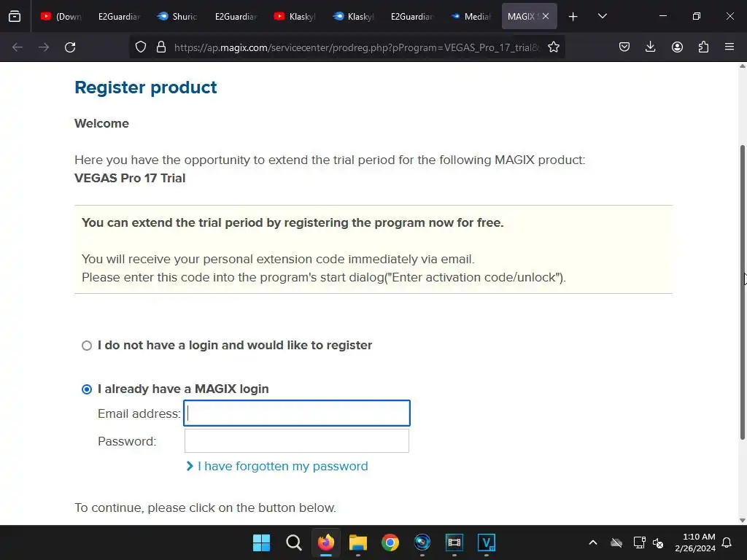This screenshot has width=747, height=560.
Task: Reload the current page
Action: point(70,47)
